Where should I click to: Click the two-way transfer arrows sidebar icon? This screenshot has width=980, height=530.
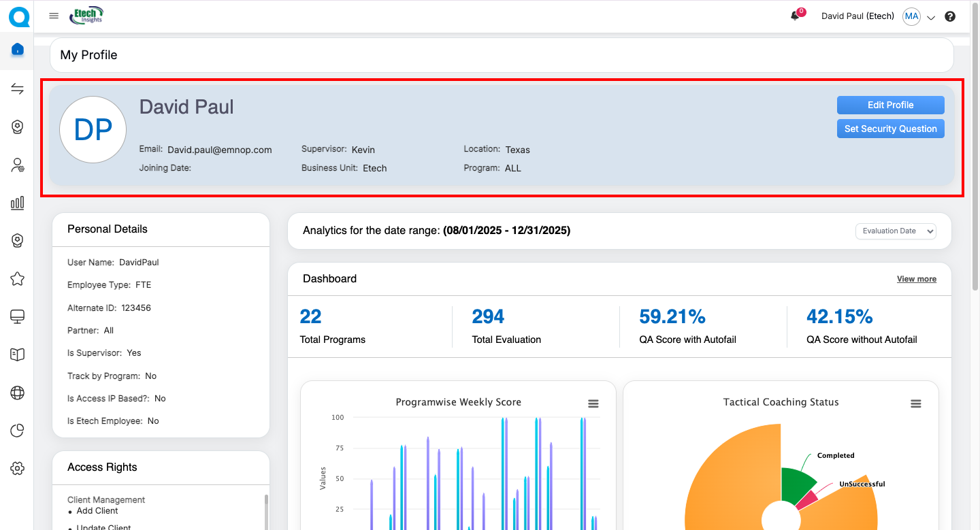click(18, 89)
